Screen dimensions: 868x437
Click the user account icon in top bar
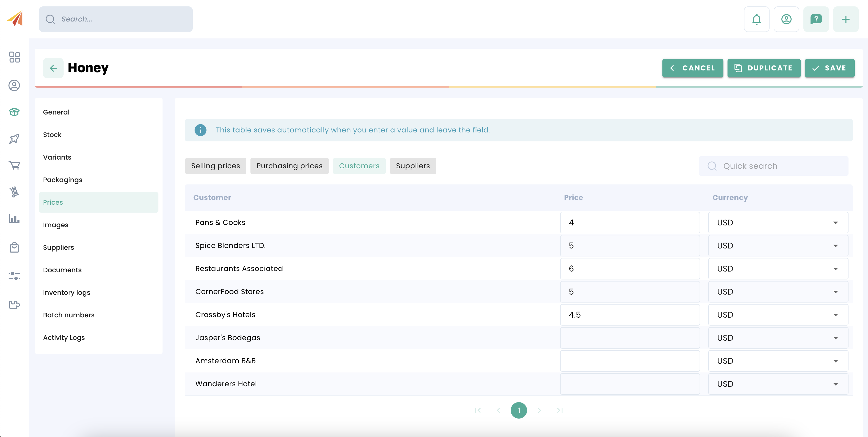[786, 19]
